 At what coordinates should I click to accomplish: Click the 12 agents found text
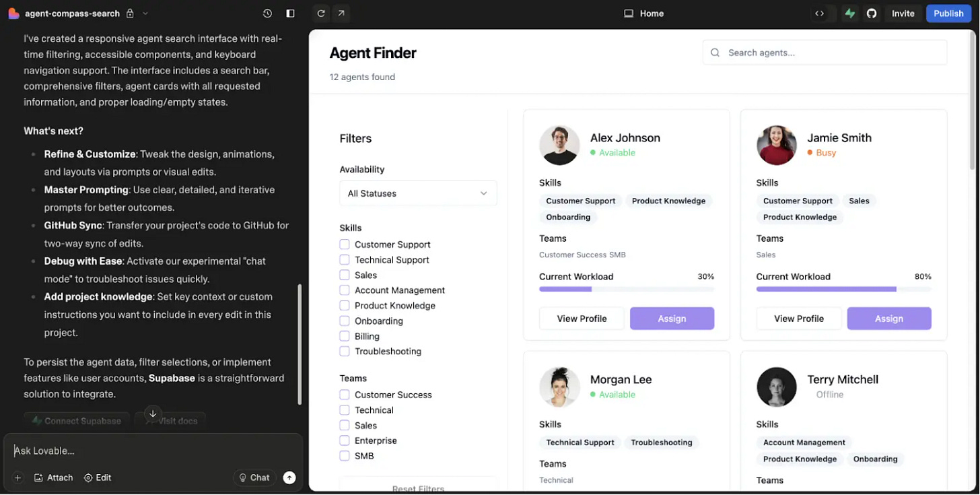pos(362,77)
